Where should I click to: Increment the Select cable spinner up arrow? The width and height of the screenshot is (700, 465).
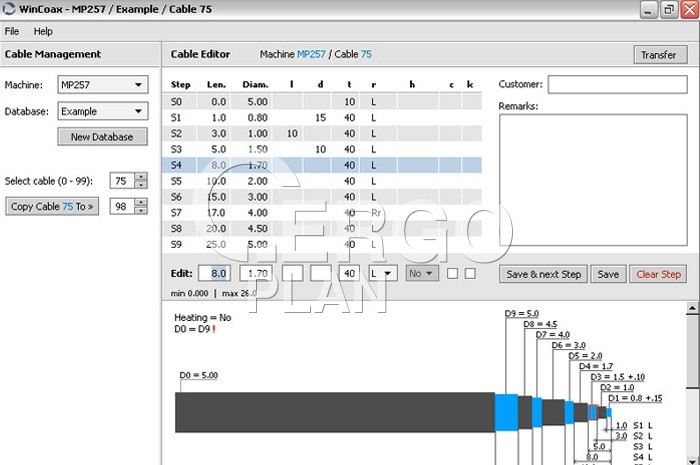point(141,177)
